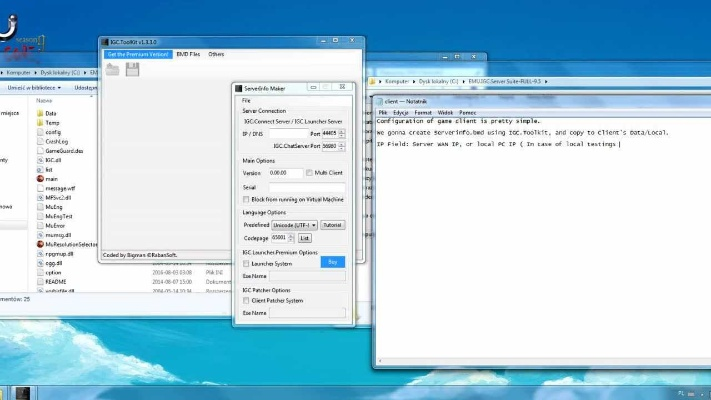Select the message.wtf file icon

pos(40,188)
